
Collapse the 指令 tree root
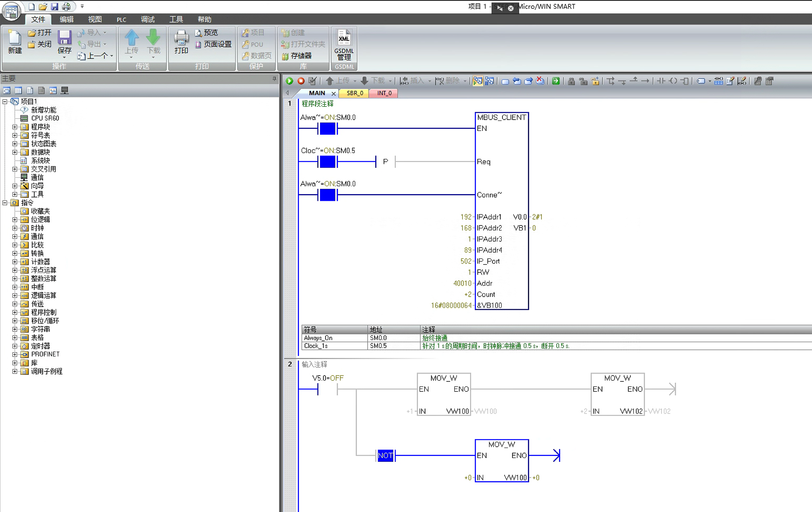5,202
